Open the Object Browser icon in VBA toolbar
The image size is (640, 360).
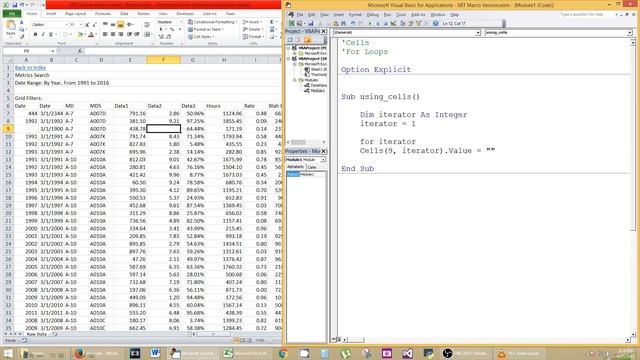point(418,23)
